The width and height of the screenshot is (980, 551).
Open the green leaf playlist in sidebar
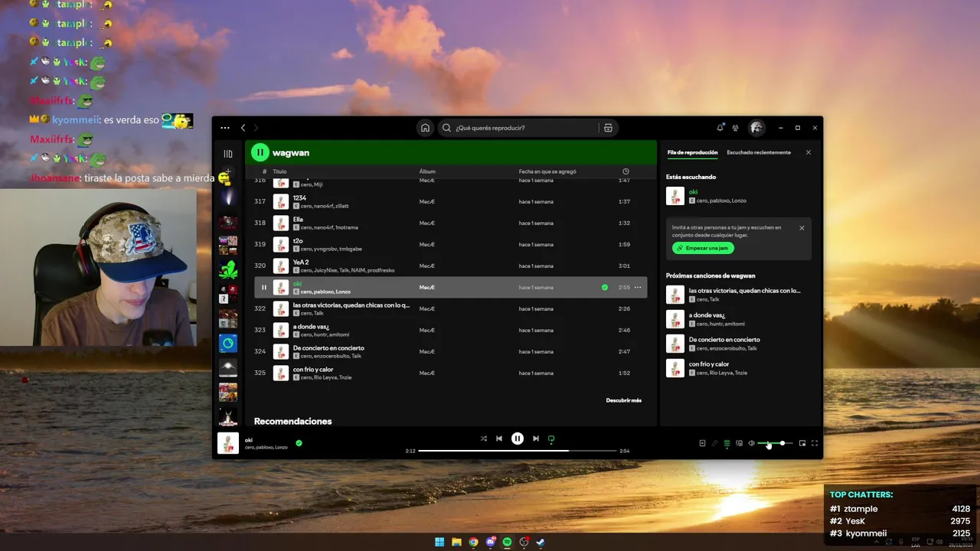tap(228, 269)
